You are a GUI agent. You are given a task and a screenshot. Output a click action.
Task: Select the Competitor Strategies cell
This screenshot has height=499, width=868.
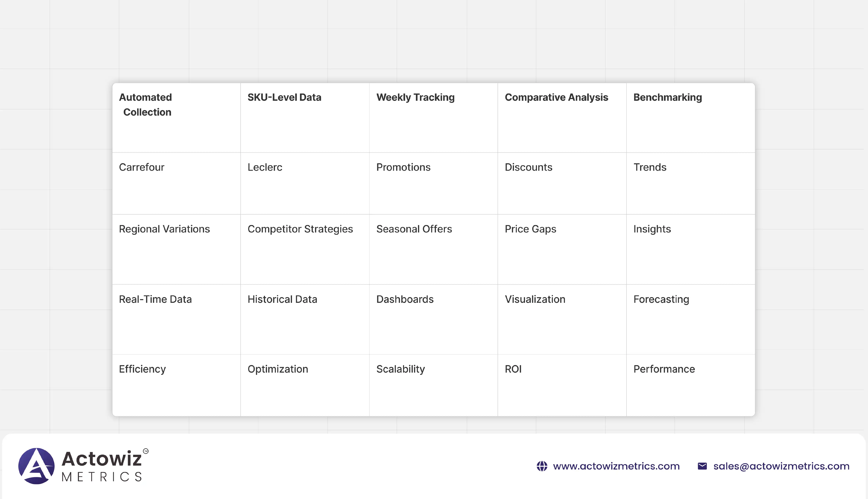click(x=300, y=229)
